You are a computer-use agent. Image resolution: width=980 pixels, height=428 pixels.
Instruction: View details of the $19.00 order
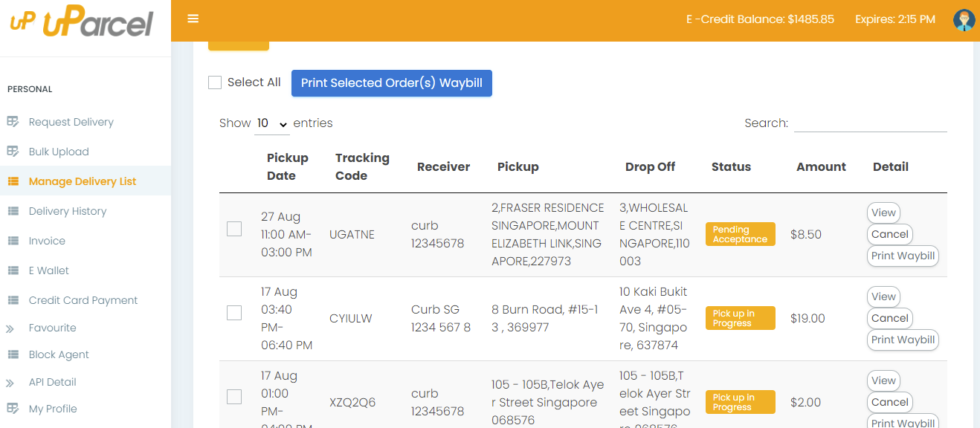[x=883, y=296]
